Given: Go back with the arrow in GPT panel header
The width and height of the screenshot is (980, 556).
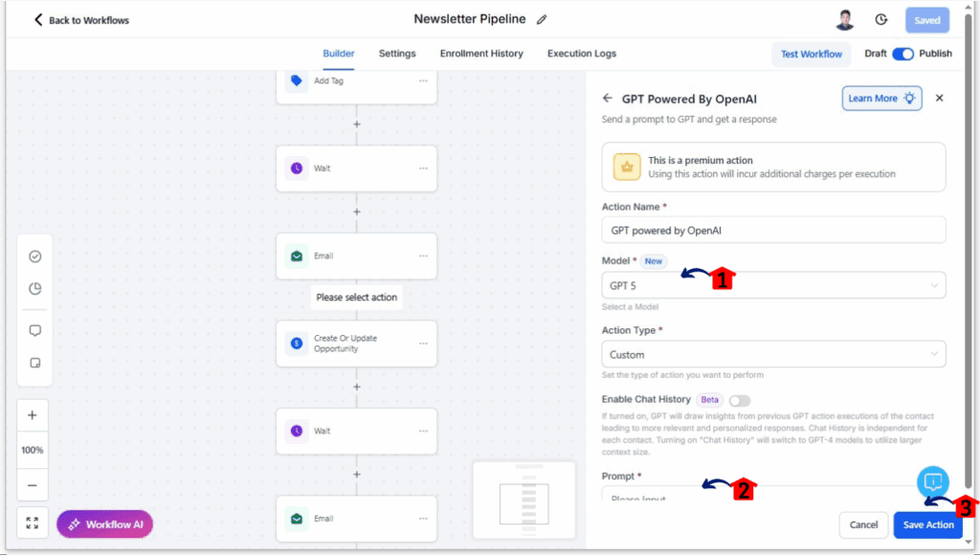Looking at the screenshot, I should pyautogui.click(x=608, y=98).
